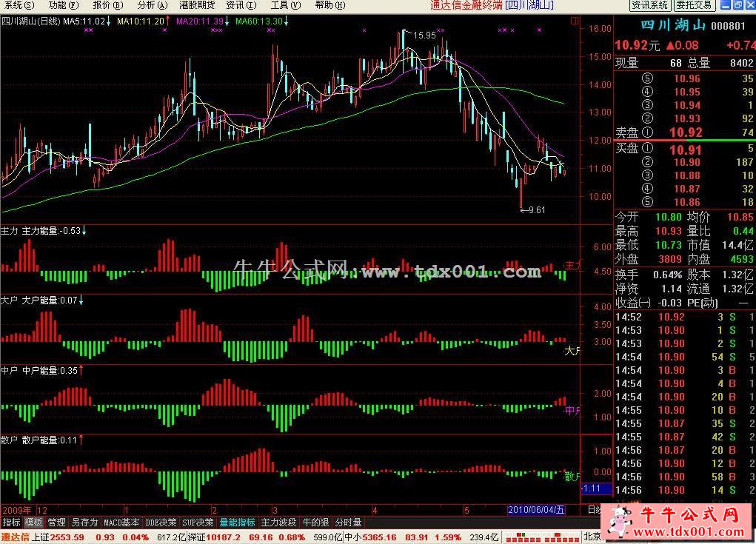Open the 功能(F) menu
The height and width of the screenshot is (544, 756).
pyautogui.click(x=63, y=5)
